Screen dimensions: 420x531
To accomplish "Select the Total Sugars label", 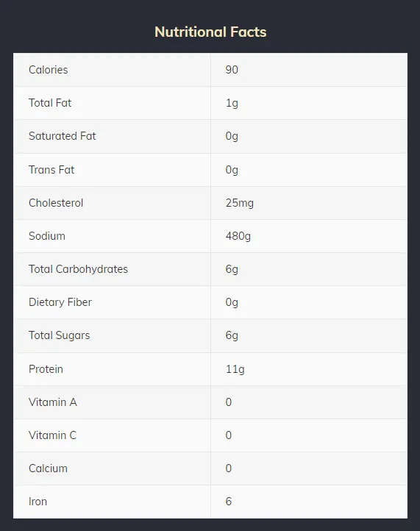I will coord(60,335).
